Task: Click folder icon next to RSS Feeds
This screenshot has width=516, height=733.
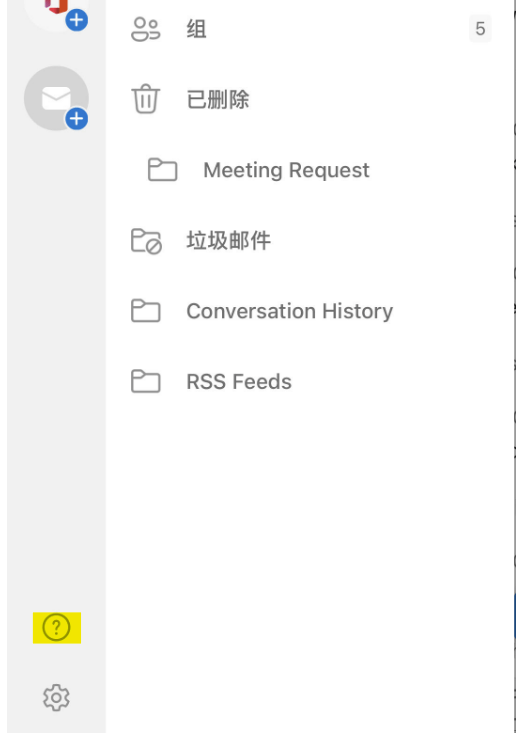Action: tap(146, 381)
